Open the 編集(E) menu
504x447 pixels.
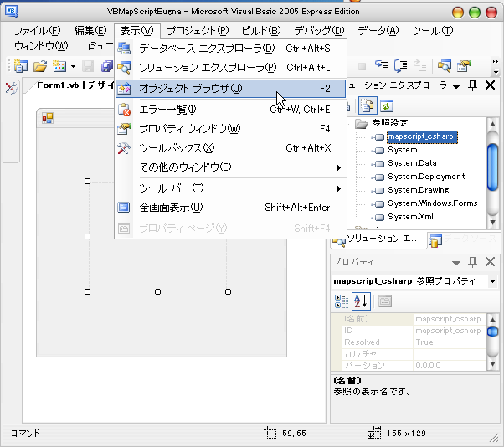[x=90, y=31]
